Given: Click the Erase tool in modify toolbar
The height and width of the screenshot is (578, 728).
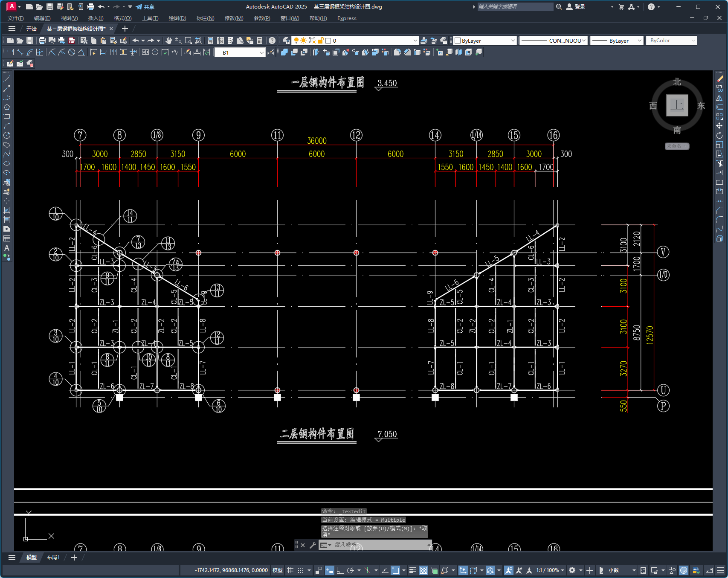Looking at the screenshot, I should tap(719, 79).
